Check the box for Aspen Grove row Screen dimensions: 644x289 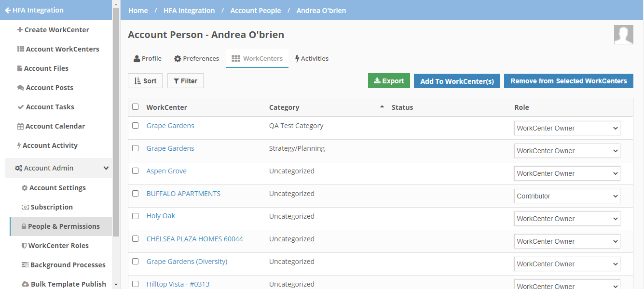(135, 171)
